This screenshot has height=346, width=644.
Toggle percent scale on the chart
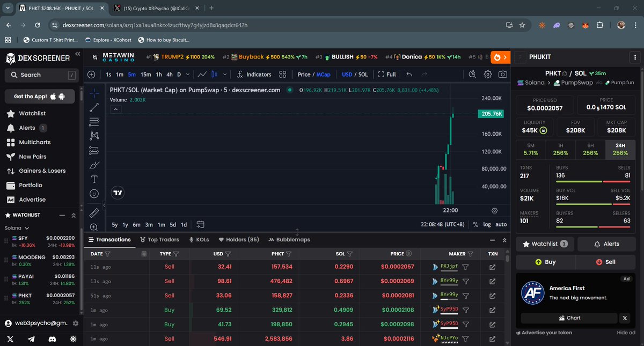coord(475,225)
